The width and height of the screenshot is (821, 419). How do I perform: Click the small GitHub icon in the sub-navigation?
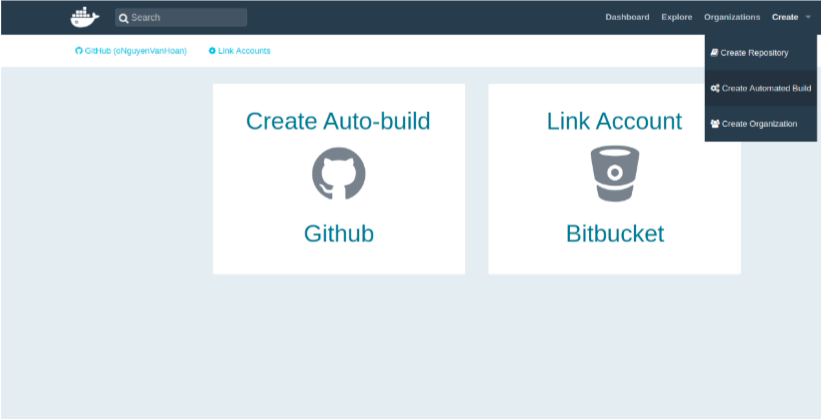point(79,51)
